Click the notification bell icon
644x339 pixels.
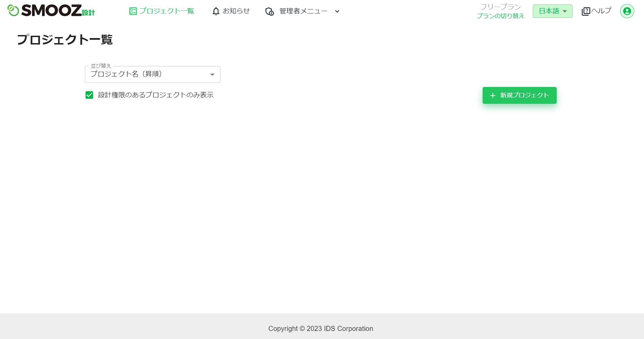coord(216,11)
